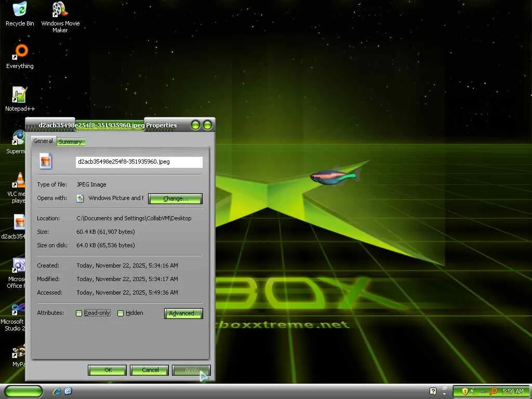This screenshot has height=399, width=532.
Task: Click the Size value 60.4 KB
Action: (105, 232)
